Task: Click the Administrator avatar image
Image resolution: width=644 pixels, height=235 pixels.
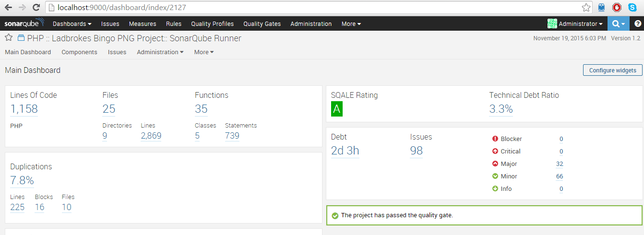Action: (x=552, y=23)
